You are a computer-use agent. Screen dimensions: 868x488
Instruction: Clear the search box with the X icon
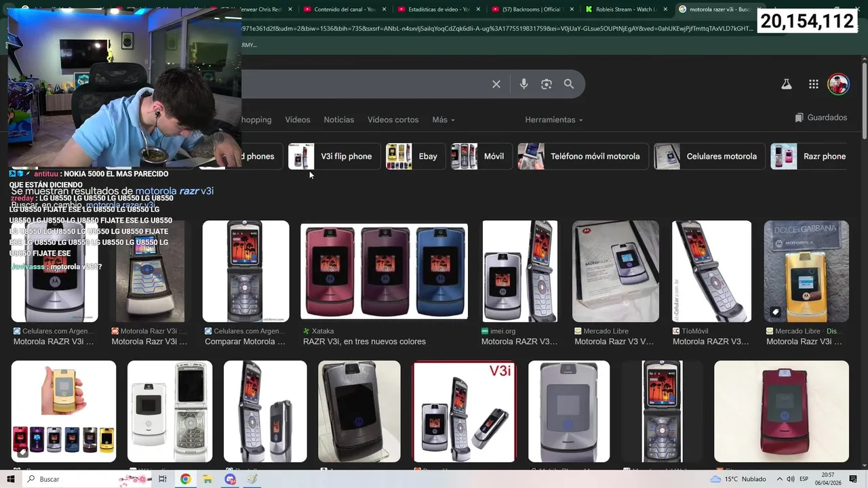pyautogui.click(x=496, y=84)
